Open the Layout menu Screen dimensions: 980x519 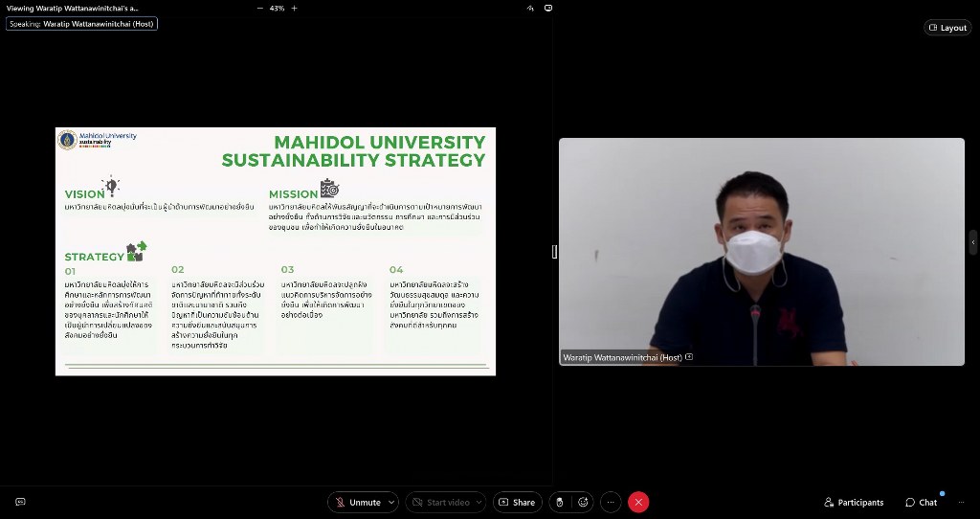pos(947,28)
